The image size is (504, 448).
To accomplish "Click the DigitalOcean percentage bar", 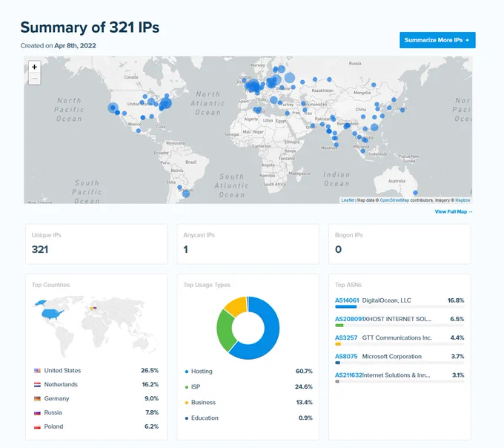I will point(345,307).
